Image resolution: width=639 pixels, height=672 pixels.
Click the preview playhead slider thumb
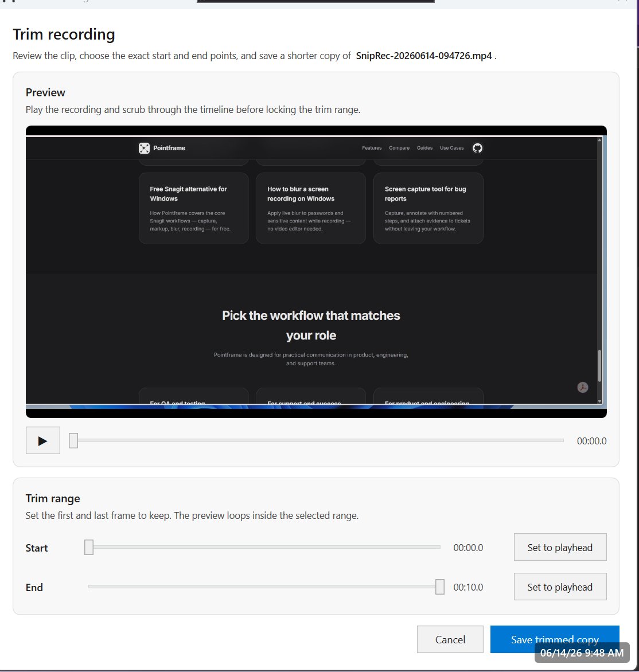[x=73, y=440]
